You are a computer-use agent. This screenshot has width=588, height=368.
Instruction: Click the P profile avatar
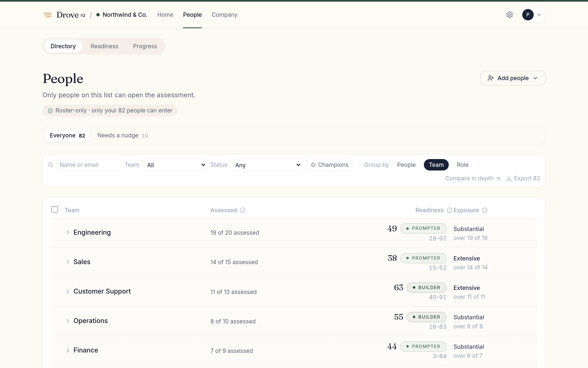click(528, 15)
